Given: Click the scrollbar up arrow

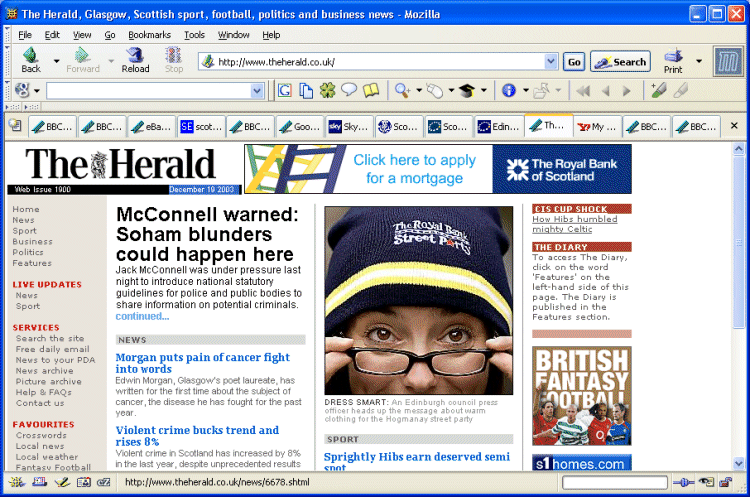Looking at the screenshot, I should click(739, 149).
